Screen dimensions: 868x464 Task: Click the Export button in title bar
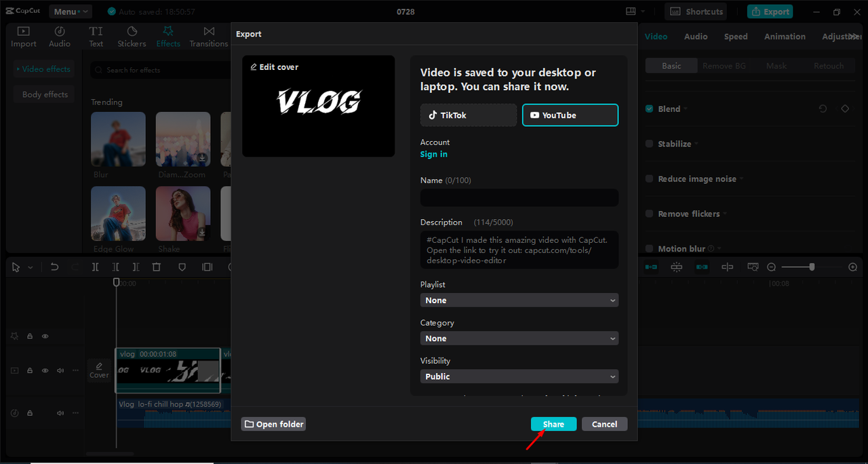pyautogui.click(x=770, y=12)
